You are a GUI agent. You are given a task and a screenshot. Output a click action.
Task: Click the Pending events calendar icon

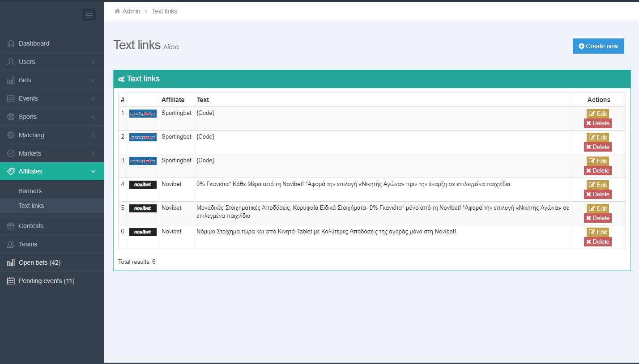coord(11,281)
